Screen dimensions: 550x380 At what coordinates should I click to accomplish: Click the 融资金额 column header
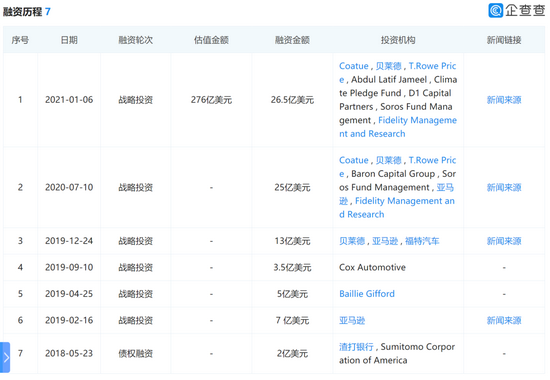click(x=292, y=40)
